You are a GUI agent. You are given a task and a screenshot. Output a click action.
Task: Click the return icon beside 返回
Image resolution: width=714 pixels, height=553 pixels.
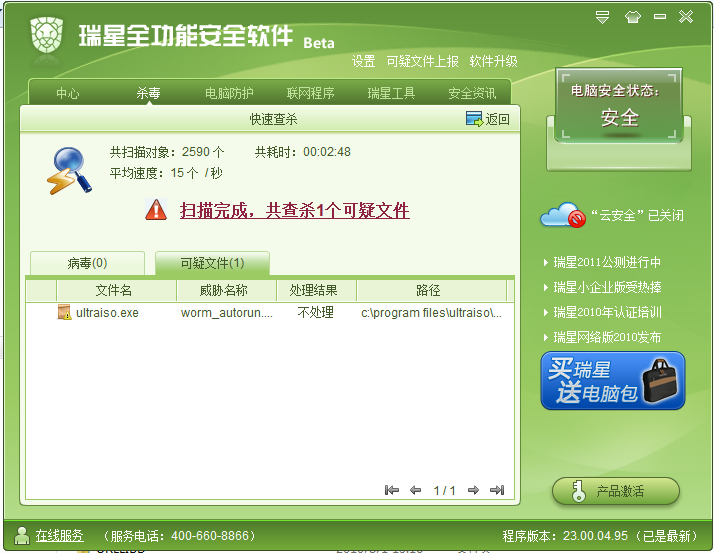[x=474, y=119]
